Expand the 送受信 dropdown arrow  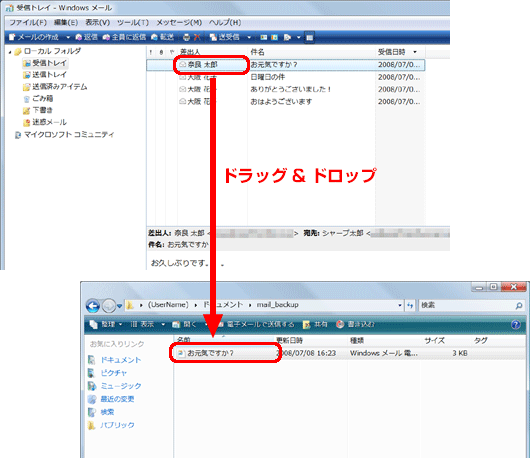(x=249, y=37)
